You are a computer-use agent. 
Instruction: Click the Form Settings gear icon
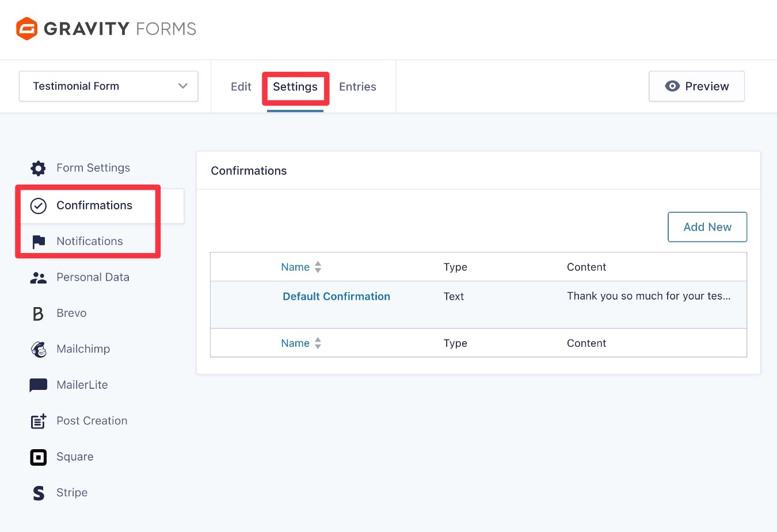click(x=38, y=168)
